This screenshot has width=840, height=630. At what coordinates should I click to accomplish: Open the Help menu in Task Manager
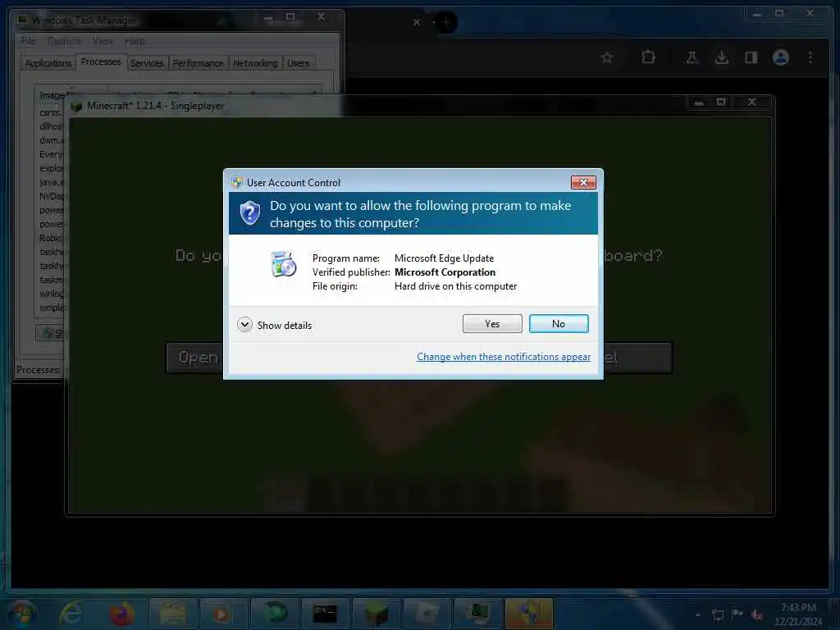pos(135,41)
